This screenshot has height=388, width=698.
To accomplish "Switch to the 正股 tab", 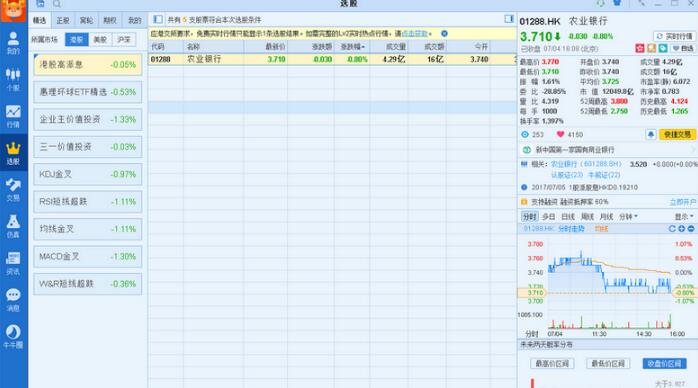I will pyautogui.click(x=63, y=20).
